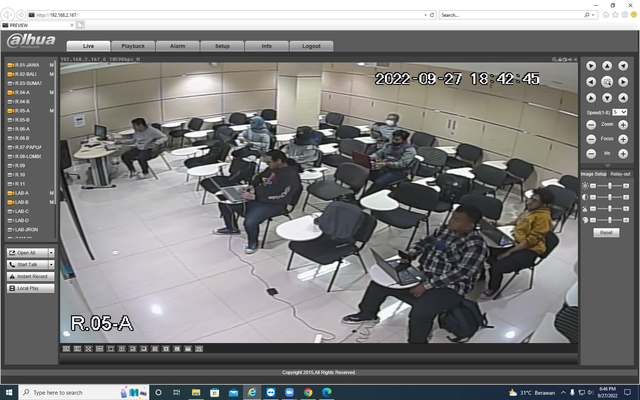Expand the Open All dropdown arrow
The width and height of the screenshot is (640, 400).
(51, 253)
